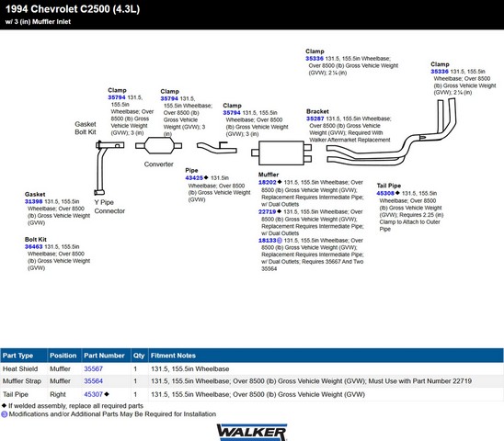Open clamp 35794 next to Gasket Bolt Kit label
The height and width of the screenshot is (441, 504).
117,97
